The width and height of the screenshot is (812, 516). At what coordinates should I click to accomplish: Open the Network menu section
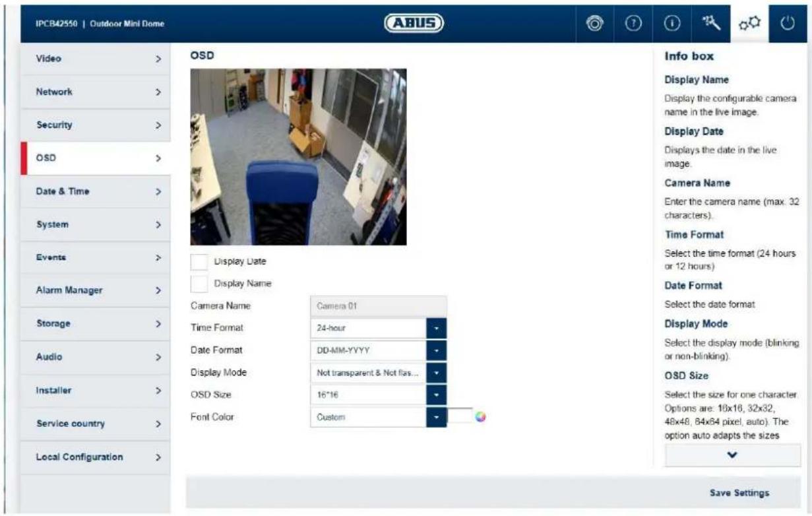pos(96,92)
